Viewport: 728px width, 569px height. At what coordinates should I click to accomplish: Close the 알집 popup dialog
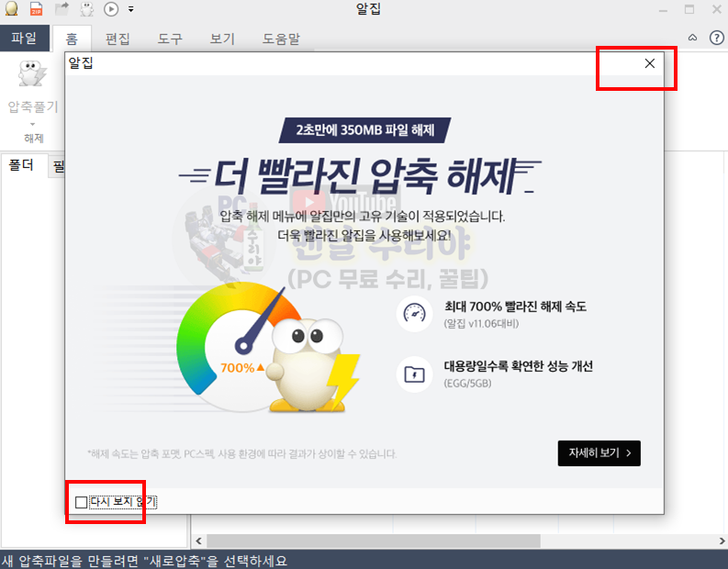coord(650,63)
